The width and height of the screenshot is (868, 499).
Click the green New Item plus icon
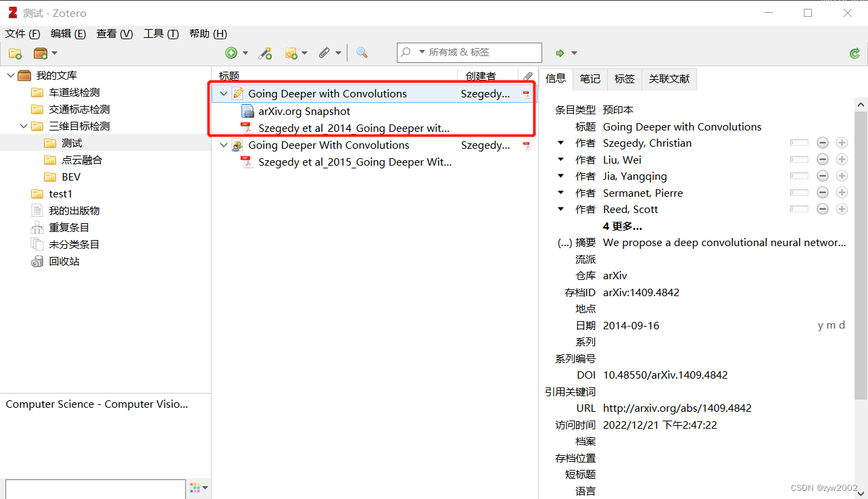231,53
